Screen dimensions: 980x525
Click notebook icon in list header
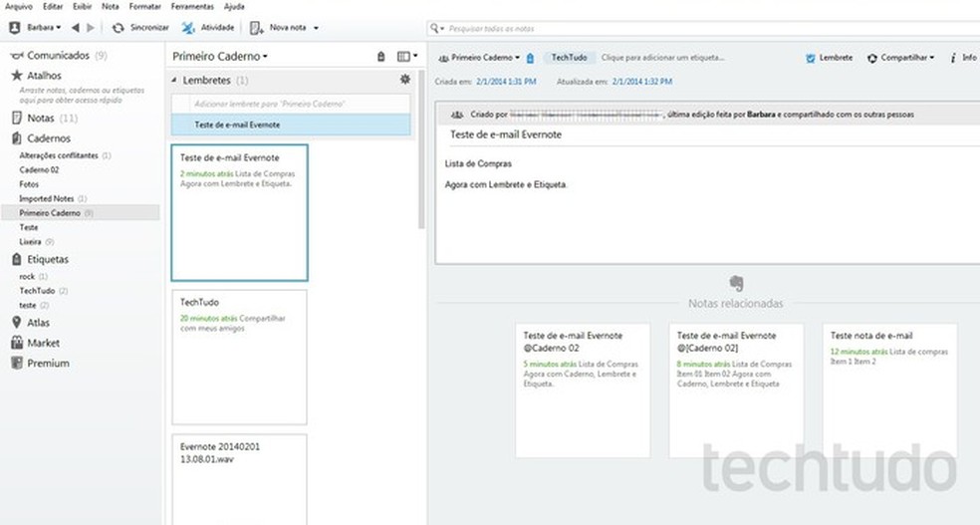coord(381,56)
